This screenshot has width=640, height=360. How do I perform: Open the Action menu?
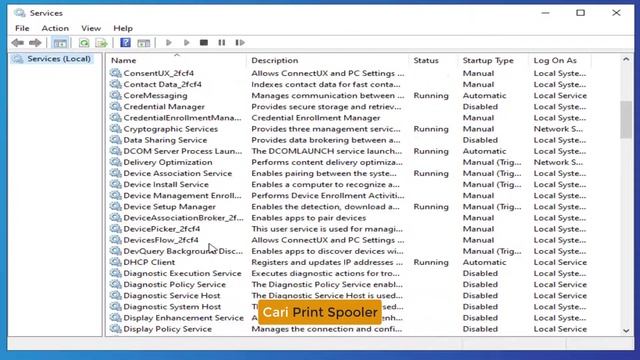pos(55,28)
